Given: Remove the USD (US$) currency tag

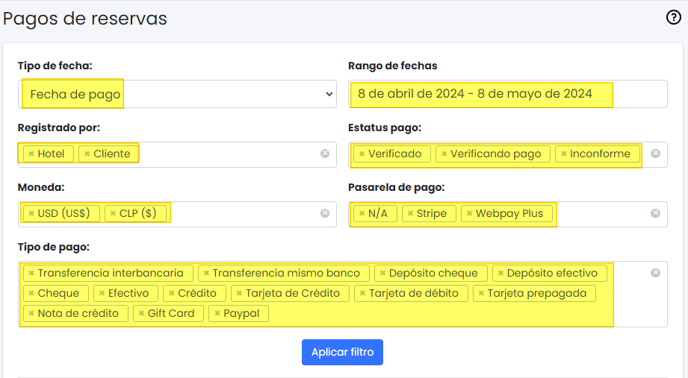Looking at the screenshot, I should click(31, 213).
